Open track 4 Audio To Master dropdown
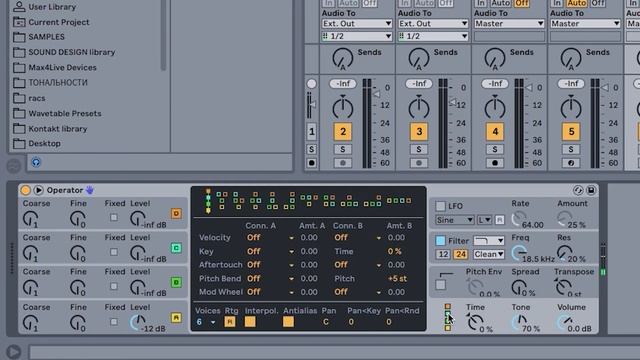This screenshot has width=640, height=360. tap(509, 24)
